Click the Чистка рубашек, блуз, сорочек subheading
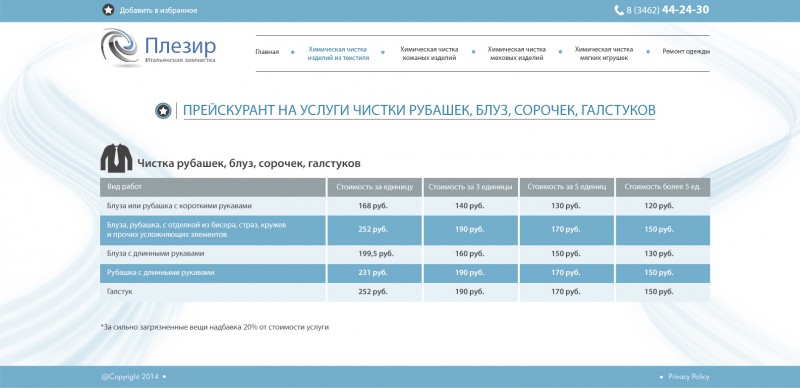Viewport: 800px width, 388px height. [x=249, y=164]
